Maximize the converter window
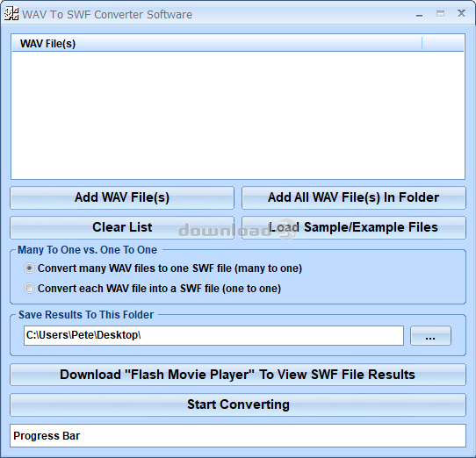The height and width of the screenshot is (458, 476). [x=440, y=14]
